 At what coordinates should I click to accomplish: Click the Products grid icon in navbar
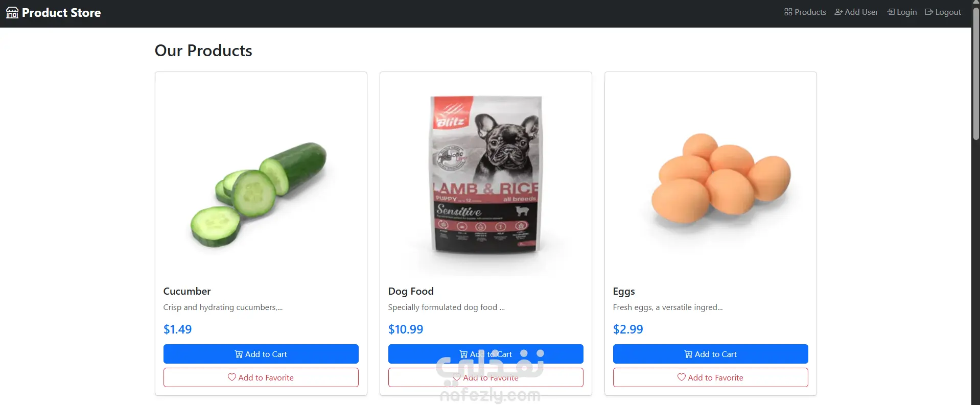pos(788,12)
